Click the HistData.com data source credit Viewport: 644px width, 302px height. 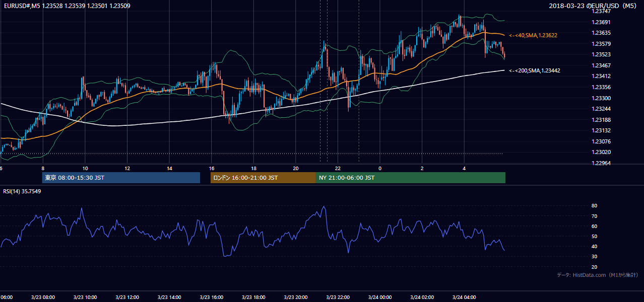(x=598, y=275)
